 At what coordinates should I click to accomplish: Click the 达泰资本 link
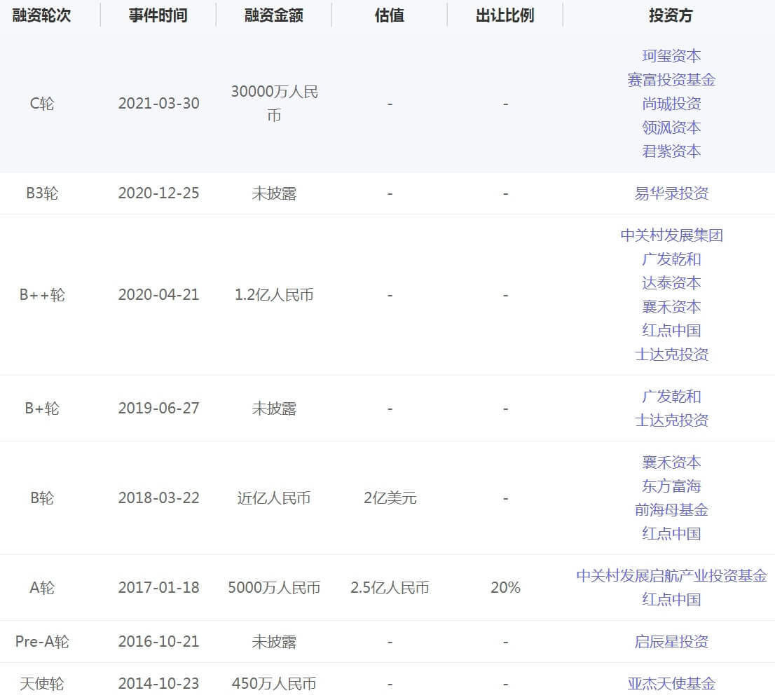point(671,283)
